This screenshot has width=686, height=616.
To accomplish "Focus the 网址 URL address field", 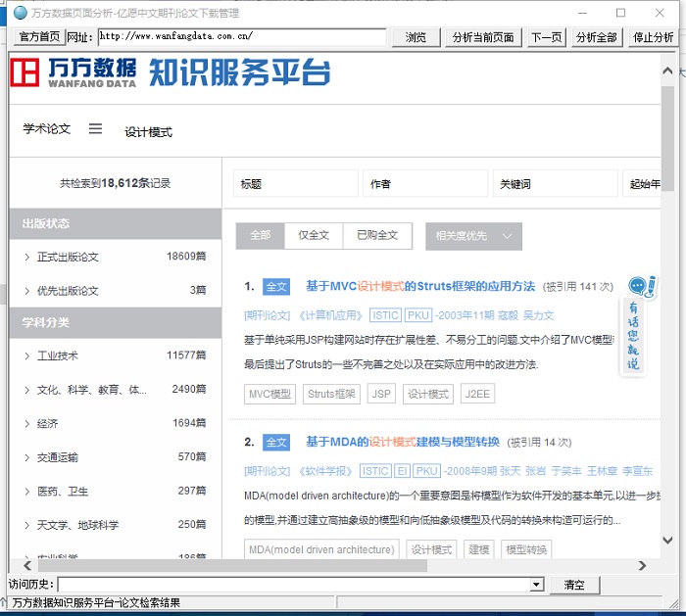I will [241, 36].
